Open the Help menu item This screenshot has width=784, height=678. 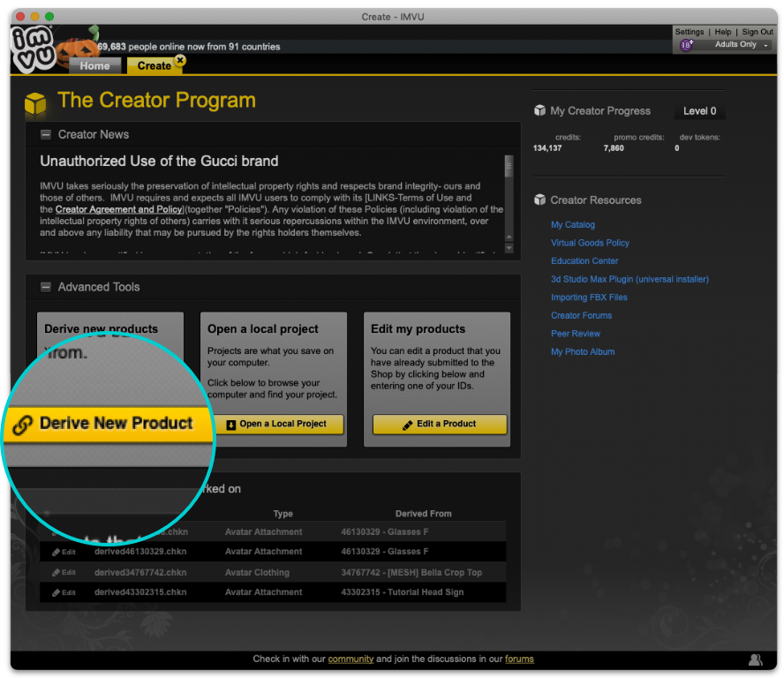722,32
